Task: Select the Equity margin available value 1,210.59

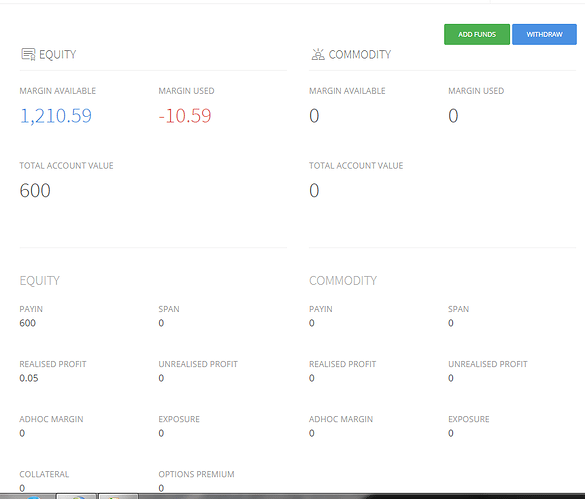Action: 56,116
